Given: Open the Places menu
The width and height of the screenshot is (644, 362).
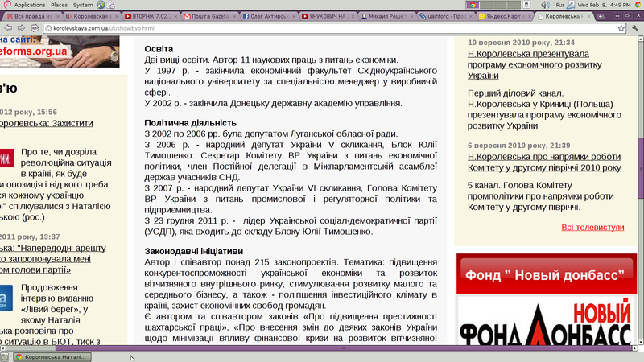Looking at the screenshot, I should point(59,5).
